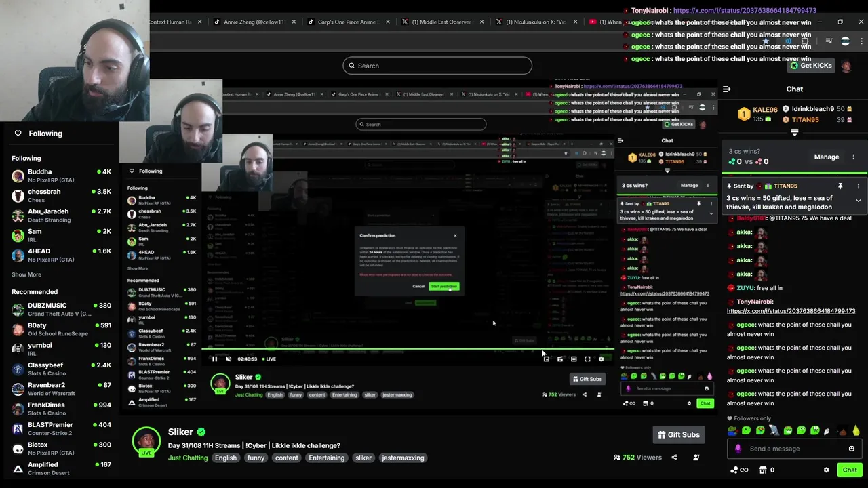Open the user options icon beside share
This screenshot has width=868, height=488.
[x=696, y=457]
